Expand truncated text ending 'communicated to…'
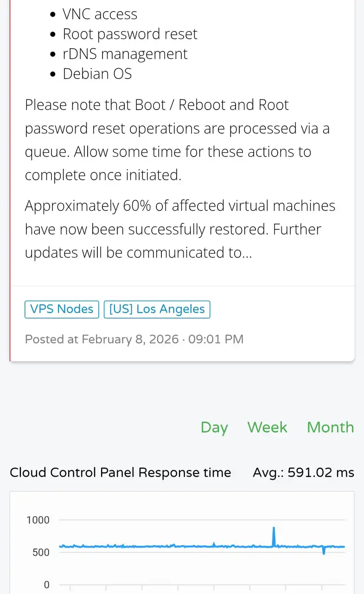 point(138,253)
